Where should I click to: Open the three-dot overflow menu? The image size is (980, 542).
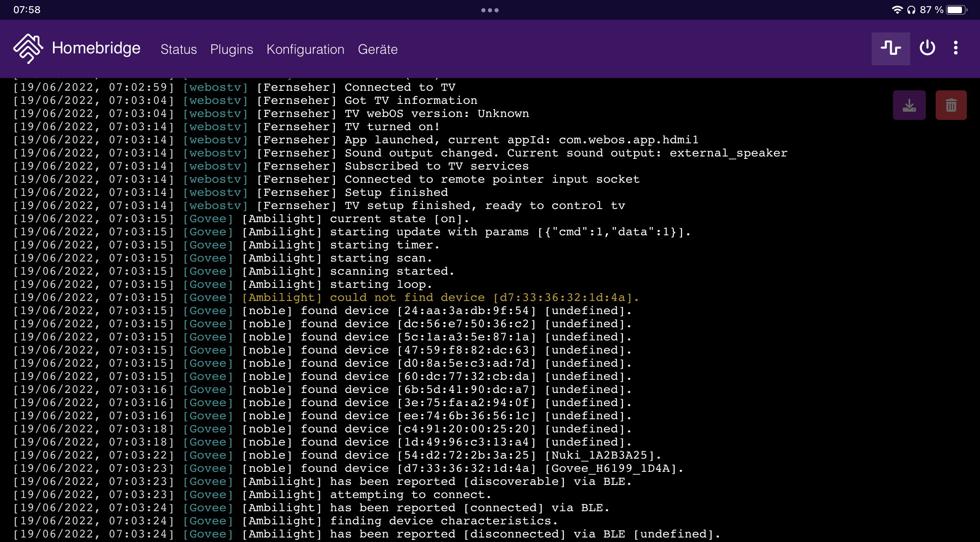tap(956, 48)
